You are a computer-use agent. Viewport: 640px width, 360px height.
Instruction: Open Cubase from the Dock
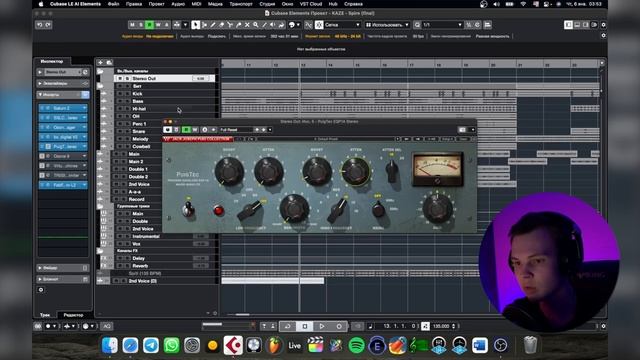(x=233, y=345)
